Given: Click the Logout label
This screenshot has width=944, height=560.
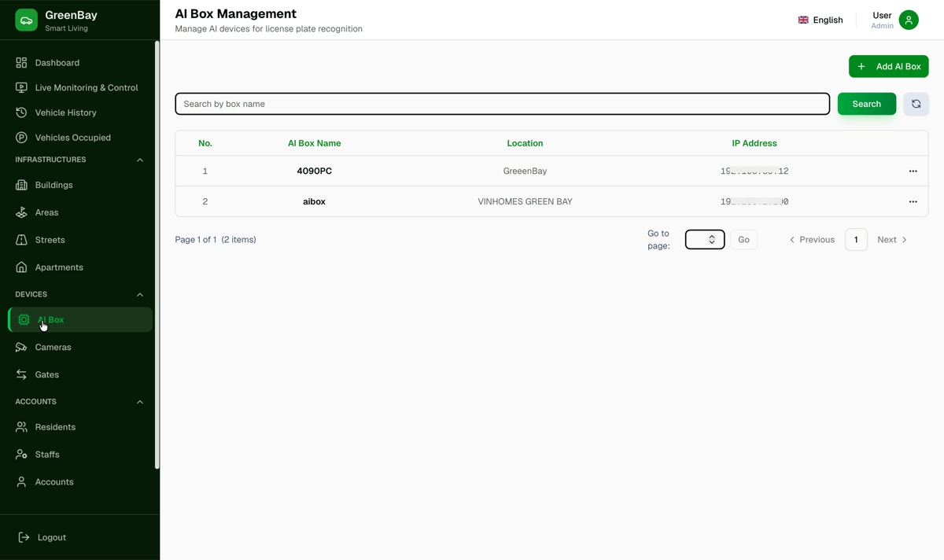Looking at the screenshot, I should coord(52,537).
